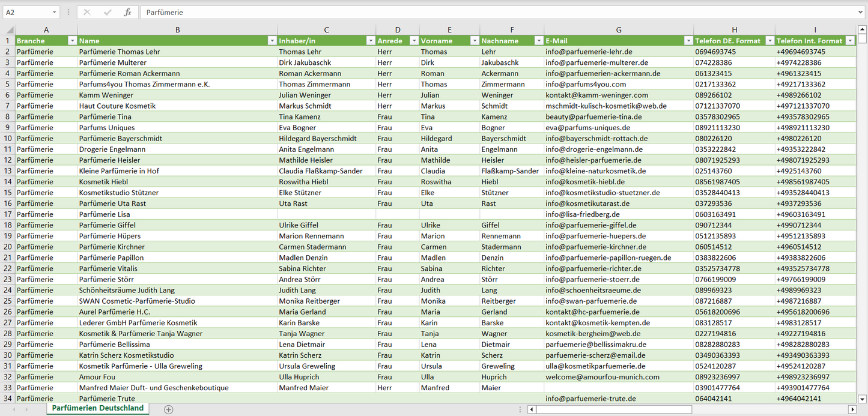Expand the formula bar with chevron

[x=861, y=12]
